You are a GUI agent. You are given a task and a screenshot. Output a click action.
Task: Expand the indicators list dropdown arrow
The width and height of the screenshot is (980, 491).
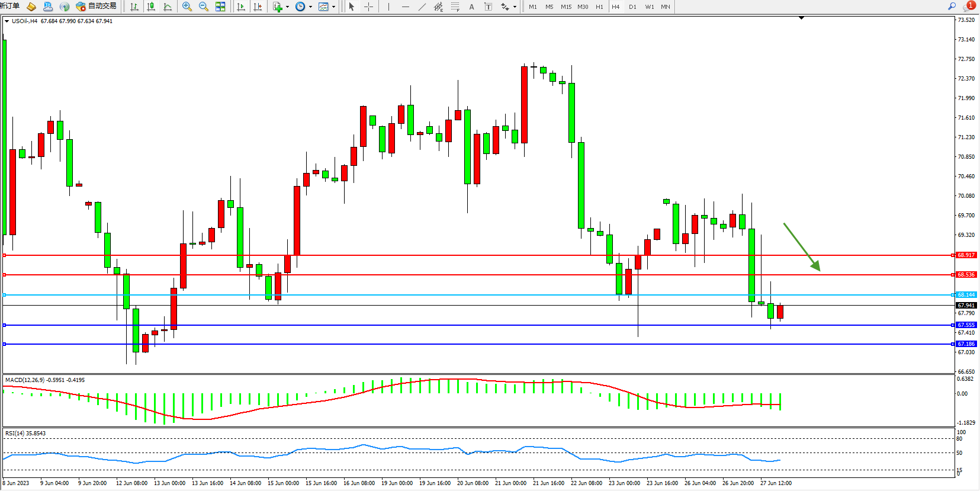click(x=287, y=7)
